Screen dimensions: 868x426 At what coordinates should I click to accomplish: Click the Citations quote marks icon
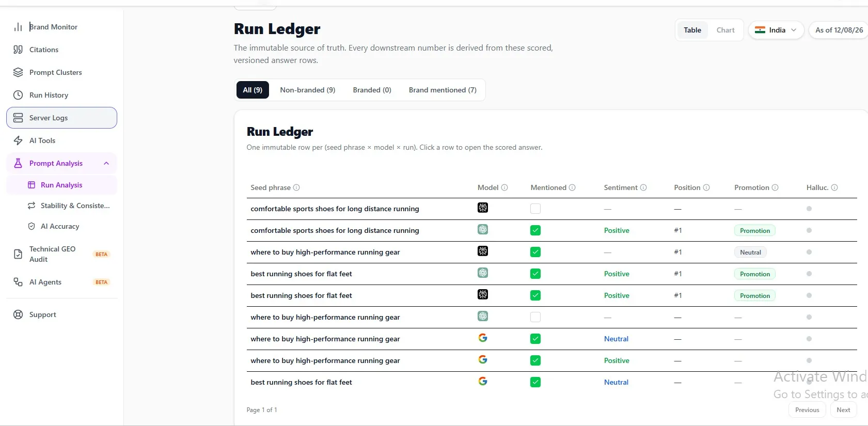pyautogui.click(x=18, y=50)
